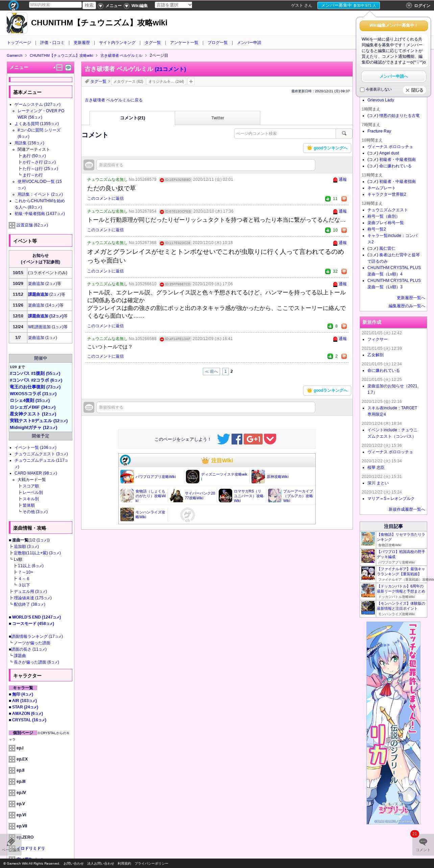Report comment No.105266588 via 通報
The image size is (434, 868).
pos(340,339)
